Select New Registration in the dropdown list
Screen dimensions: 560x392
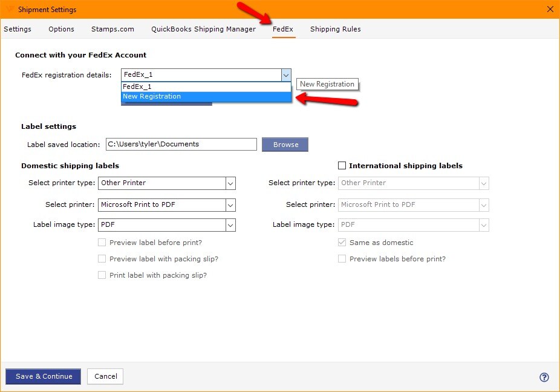(206, 96)
